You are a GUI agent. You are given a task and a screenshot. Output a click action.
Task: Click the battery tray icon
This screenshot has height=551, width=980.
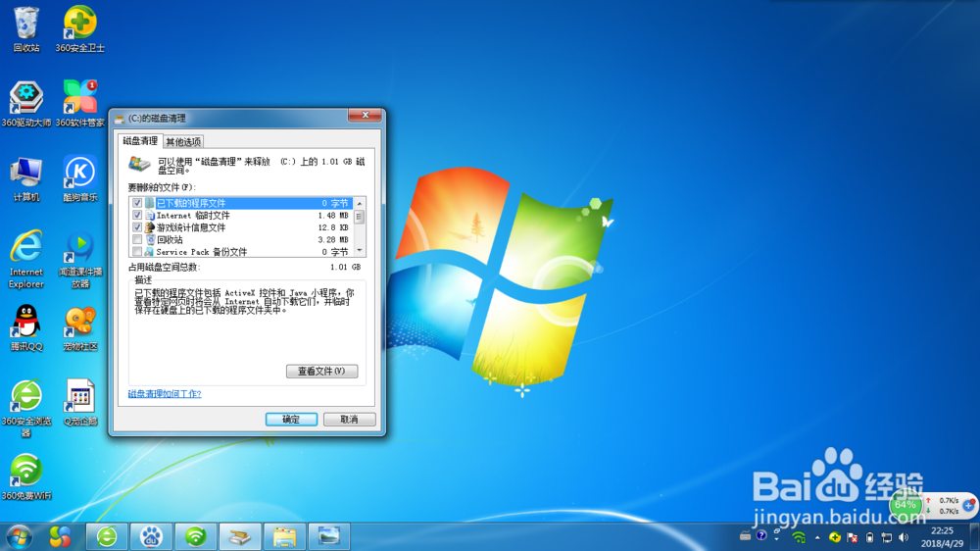tap(869, 537)
